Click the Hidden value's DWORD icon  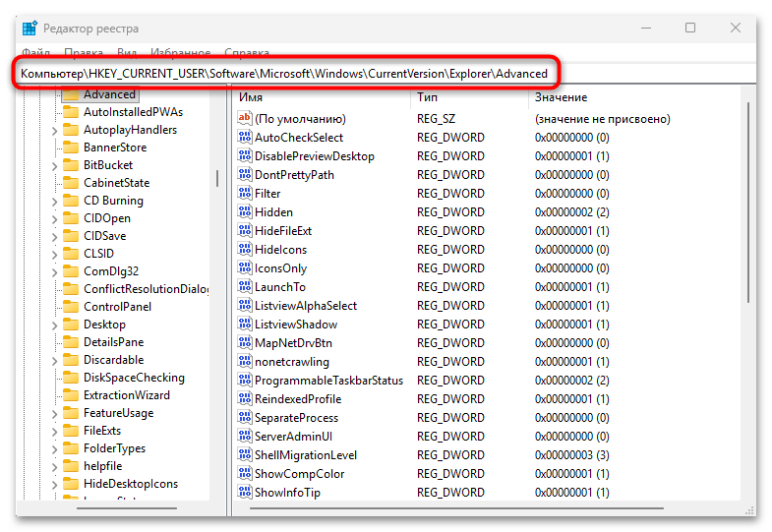click(245, 211)
